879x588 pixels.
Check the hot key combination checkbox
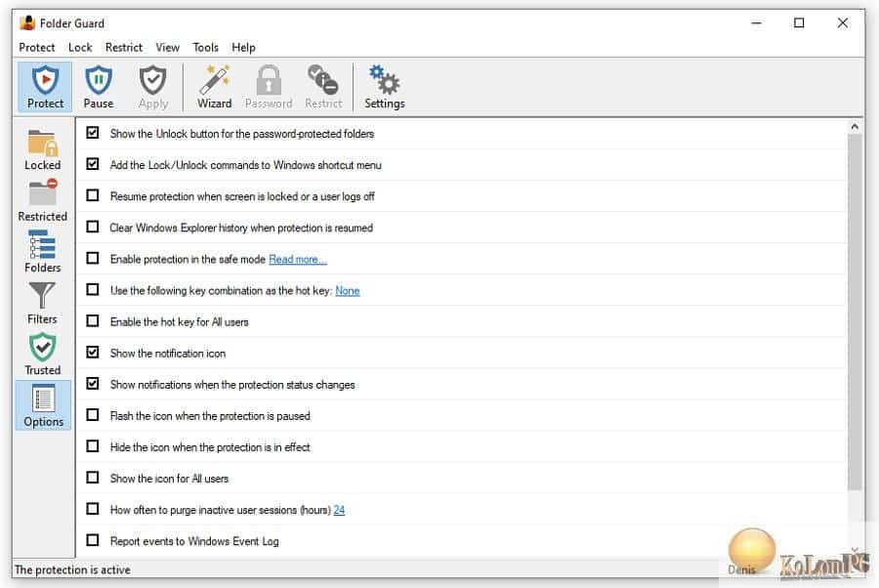coord(93,290)
